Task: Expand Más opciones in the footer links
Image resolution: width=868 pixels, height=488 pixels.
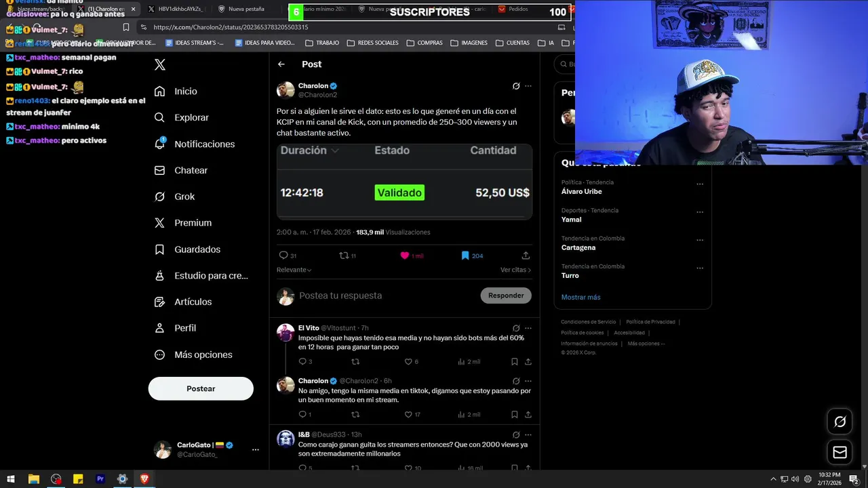Action: pos(646,344)
